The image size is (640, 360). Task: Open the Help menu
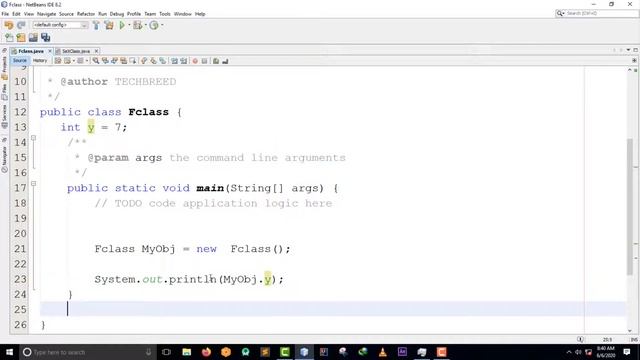(200, 14)
